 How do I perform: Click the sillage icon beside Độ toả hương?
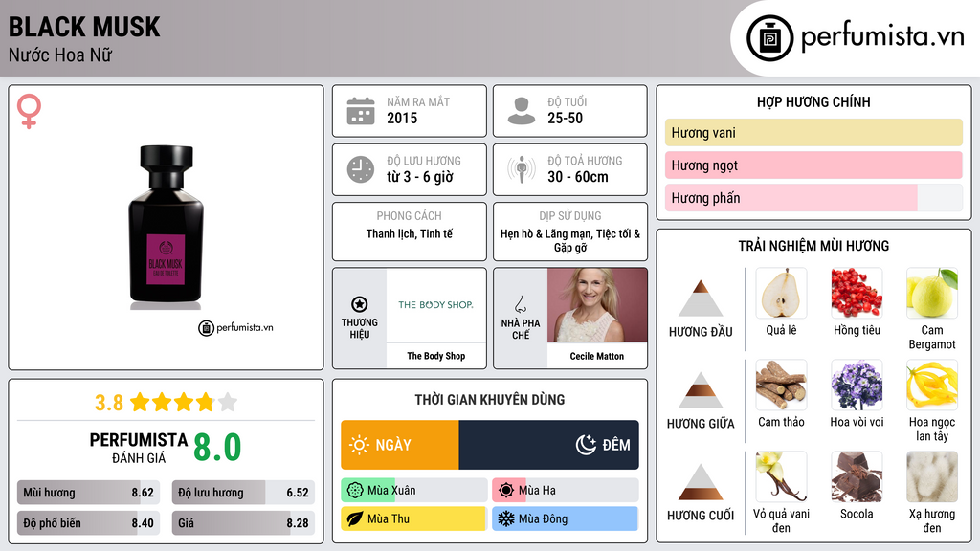[x=522, y=169]
